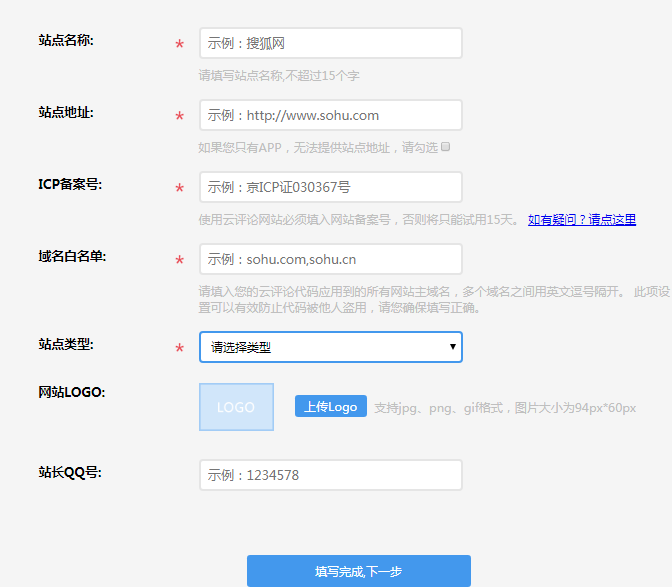
Task: Focus the 站点地址 URL text box
Action: click(330, 115)
